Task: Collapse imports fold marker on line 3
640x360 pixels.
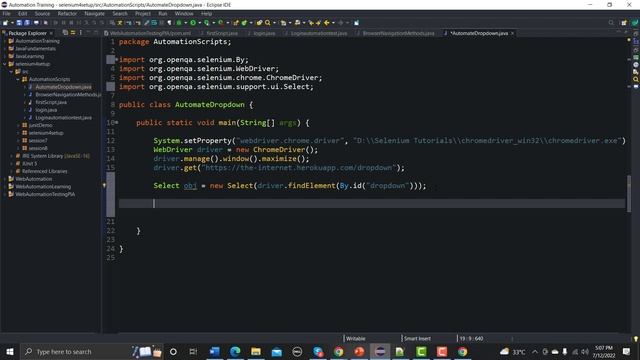Action: click(117, 60)
